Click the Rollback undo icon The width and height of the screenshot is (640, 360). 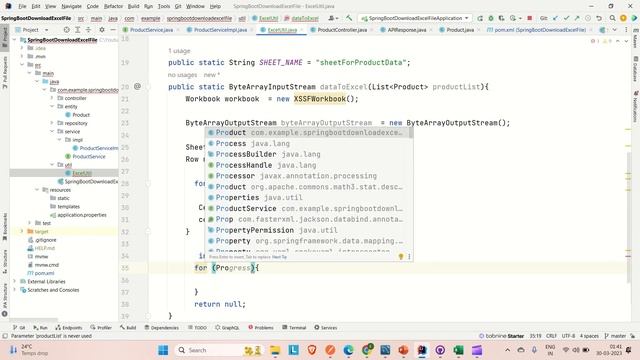[x=599, y=18]
